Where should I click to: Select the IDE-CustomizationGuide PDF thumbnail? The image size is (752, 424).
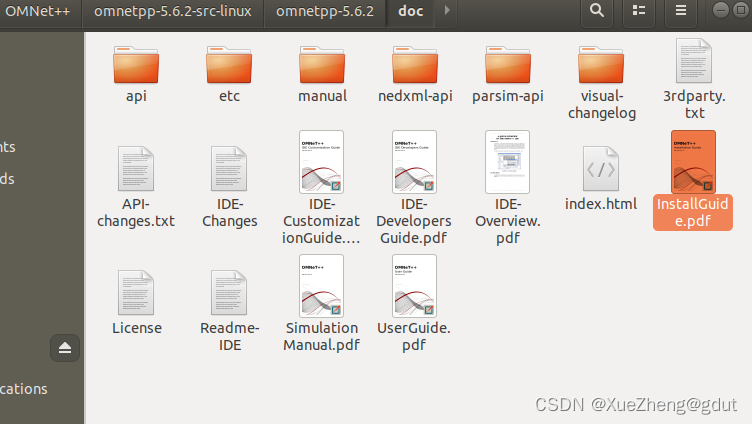tap(321, 162)
